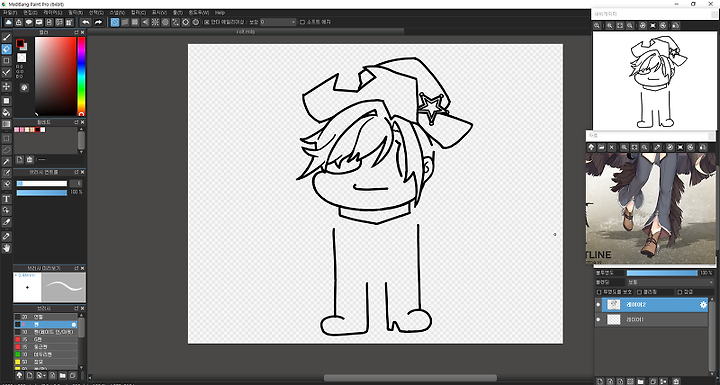Open the Help menu
Image resolution: width=720 pixels, height=385 pixels.
[220, 12]
